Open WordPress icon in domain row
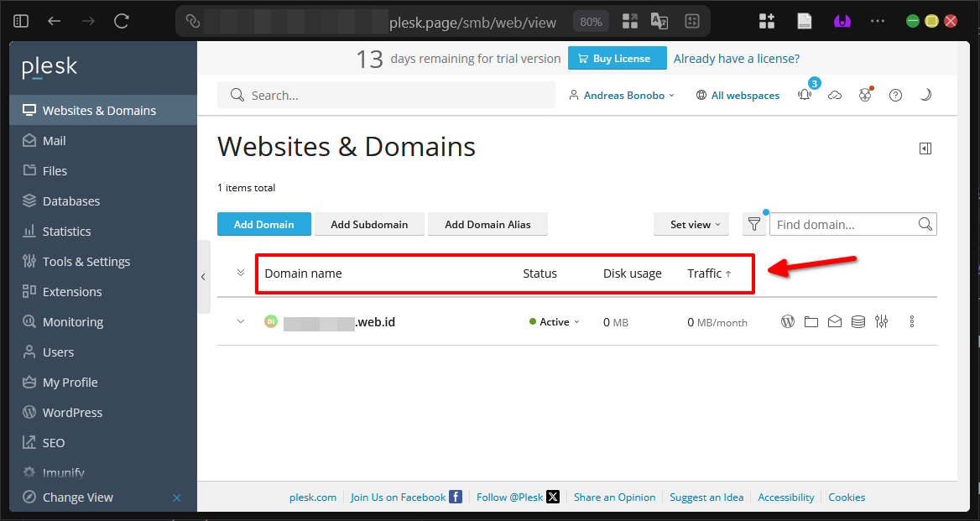The height and width of the screenshot is (521, 980). pyautogui.click(x=788, y=321)
